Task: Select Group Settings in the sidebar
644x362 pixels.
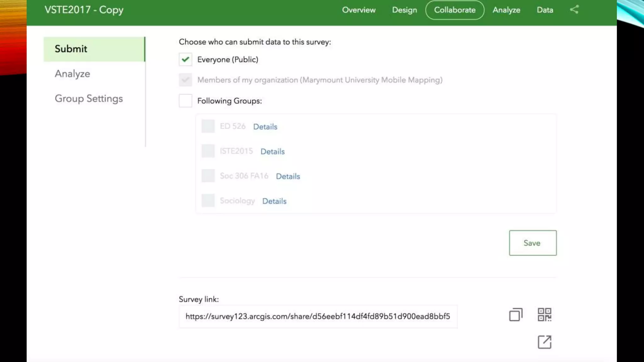Action: coord(89,99)
